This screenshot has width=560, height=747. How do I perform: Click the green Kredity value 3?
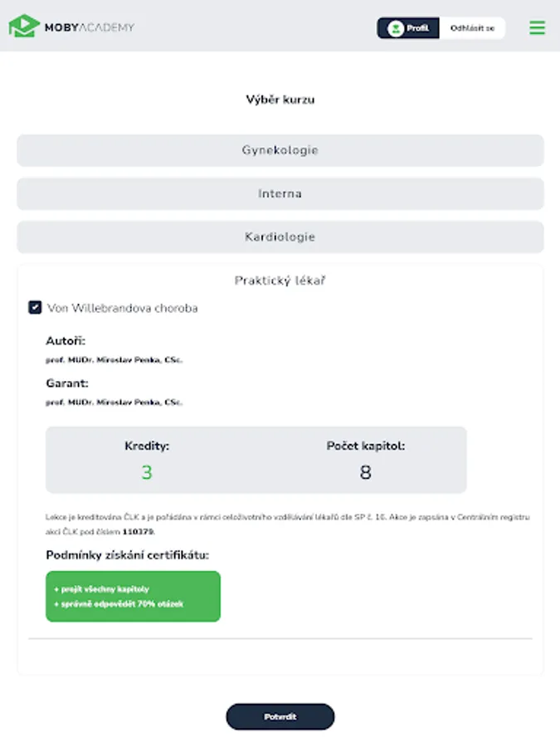[147, 472]
